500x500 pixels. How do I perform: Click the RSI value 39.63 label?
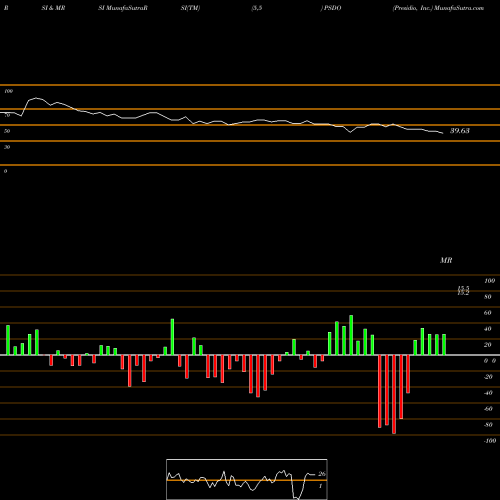click(x=460, y=131)
